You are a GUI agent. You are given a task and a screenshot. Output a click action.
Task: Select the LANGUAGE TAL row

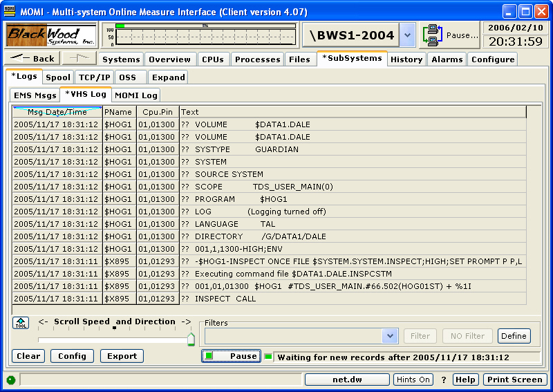(270, 224)
